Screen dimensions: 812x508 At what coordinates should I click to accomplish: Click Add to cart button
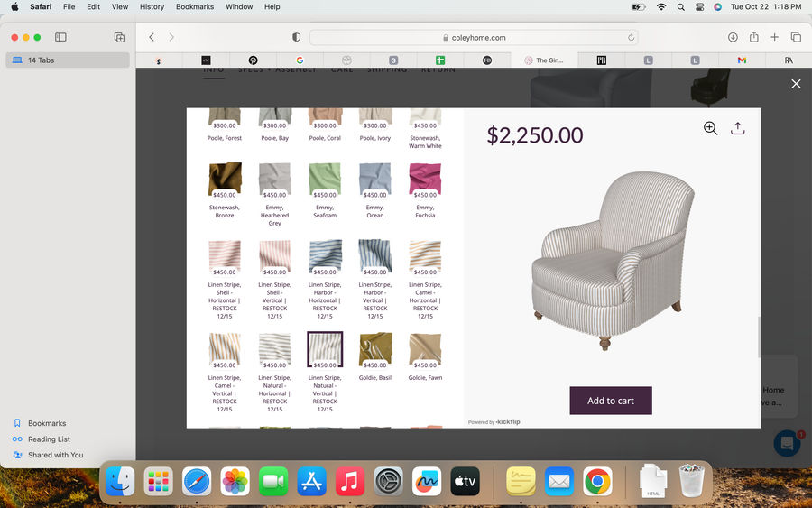pyautogui.click(x=611, y=401)
